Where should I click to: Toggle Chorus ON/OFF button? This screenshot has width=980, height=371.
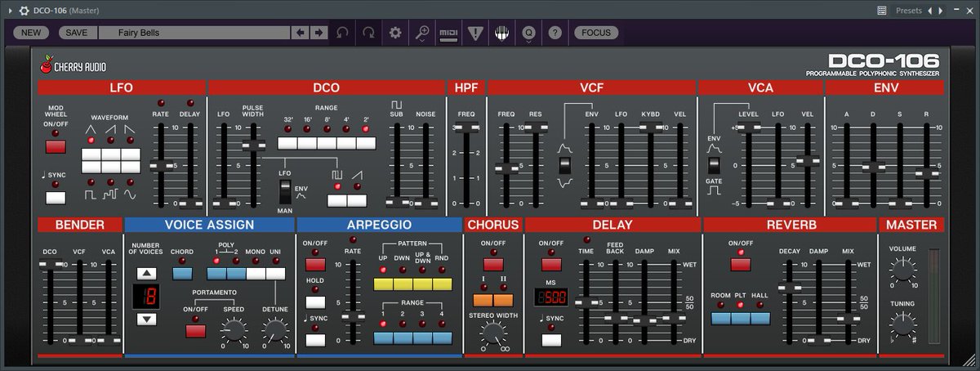pos(492,264)
